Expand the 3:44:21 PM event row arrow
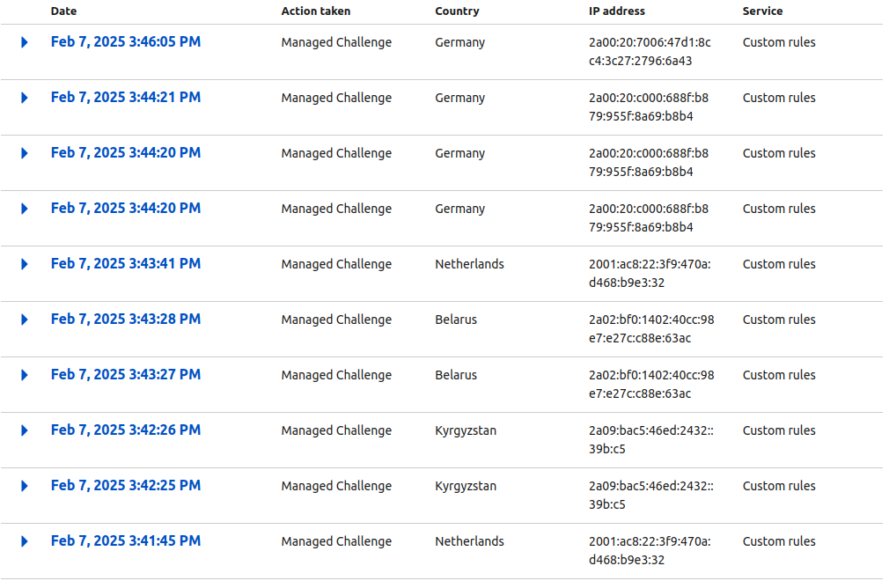Image resolution: width=889 pixels, height=588 pixels. [x=25, y=98]
